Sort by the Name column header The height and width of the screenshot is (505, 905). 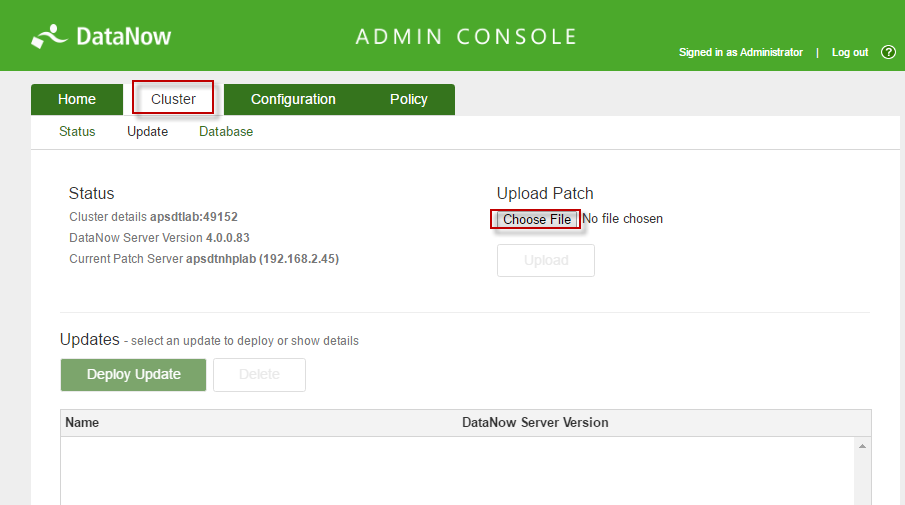(82, 422)
